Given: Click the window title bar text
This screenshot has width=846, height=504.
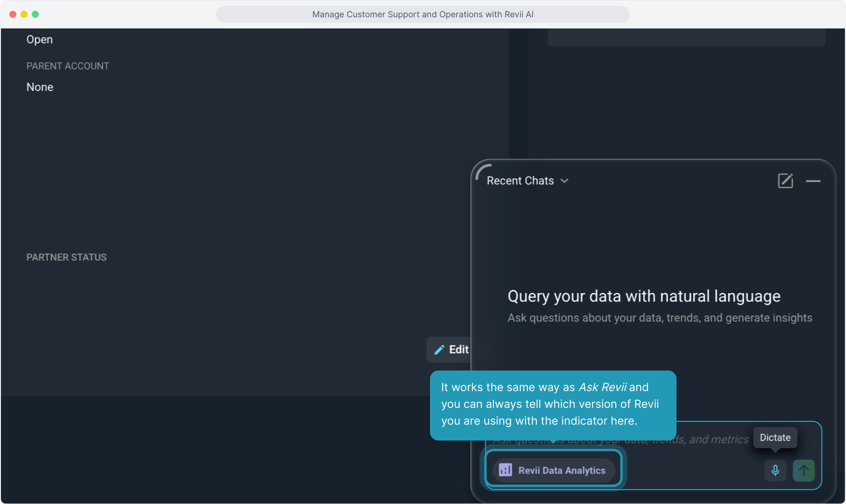Looking at the screenshot, I should click(423, 14).
